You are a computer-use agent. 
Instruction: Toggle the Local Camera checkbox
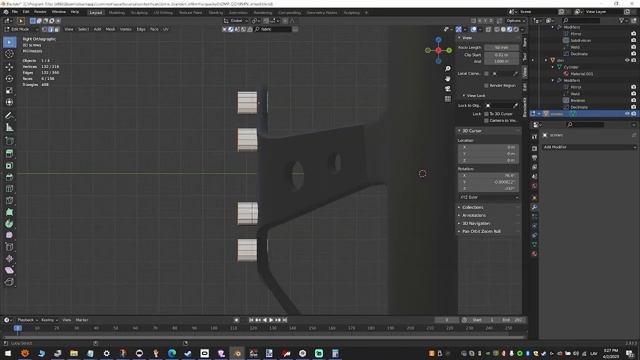[x=486, y=73]
